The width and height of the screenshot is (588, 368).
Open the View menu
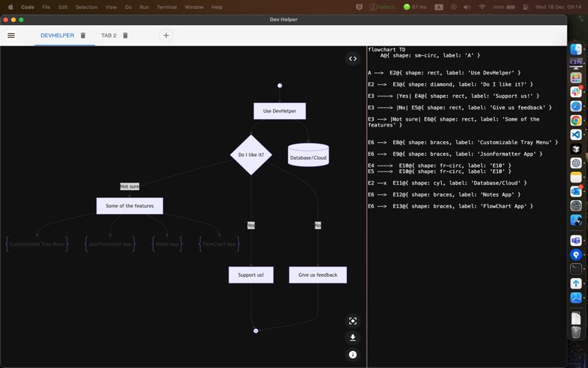(x=111, y=7)
